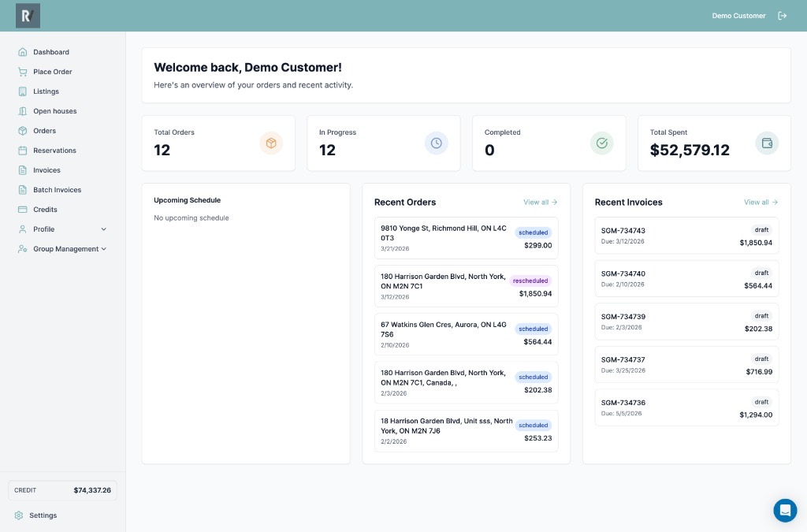Click the R logo in header
This screenshot has width=807, height=532.
tap(28, 16)
